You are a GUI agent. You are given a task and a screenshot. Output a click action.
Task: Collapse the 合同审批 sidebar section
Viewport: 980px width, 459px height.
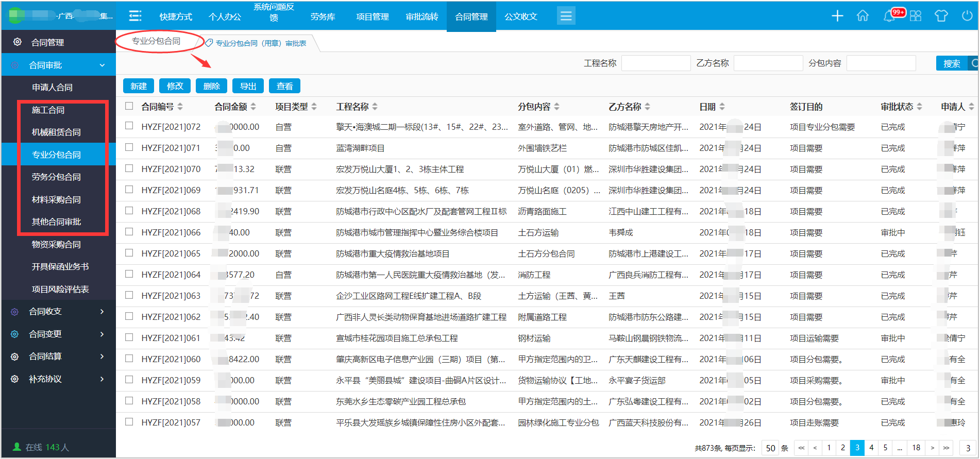58,65
